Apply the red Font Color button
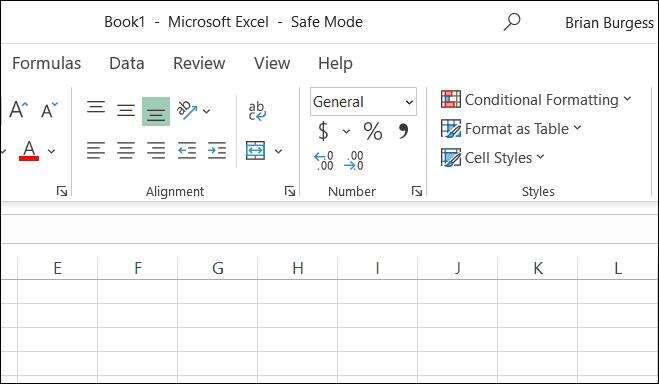The image size is (659, 384). pyautogui.click(x=29, y=150)
